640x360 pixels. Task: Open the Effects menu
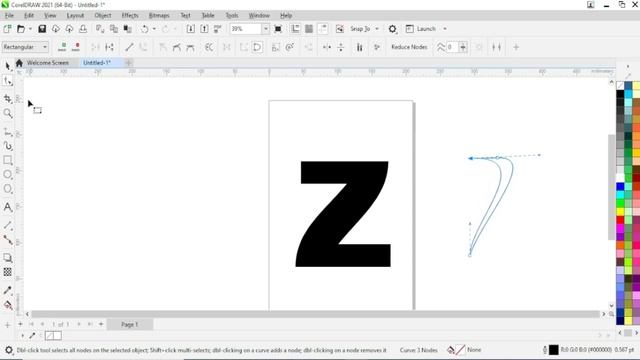tap(130, 16)
